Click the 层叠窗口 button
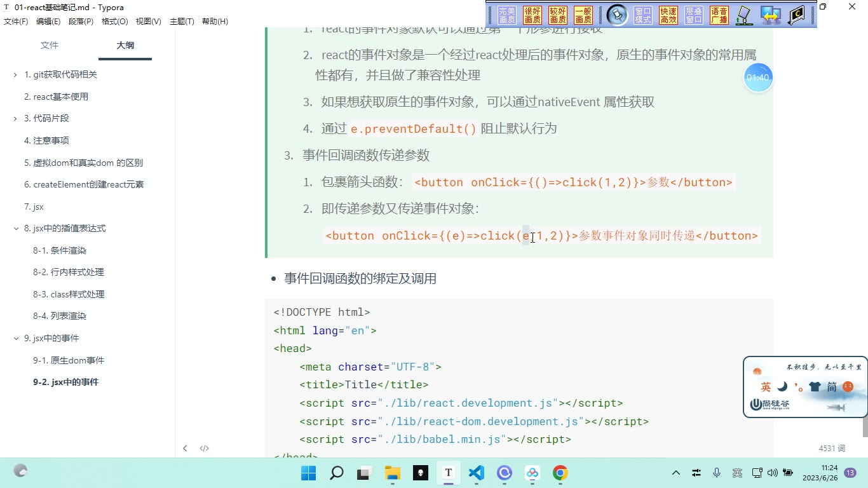The height and width of the screenshot is (488, 868). 694,15
